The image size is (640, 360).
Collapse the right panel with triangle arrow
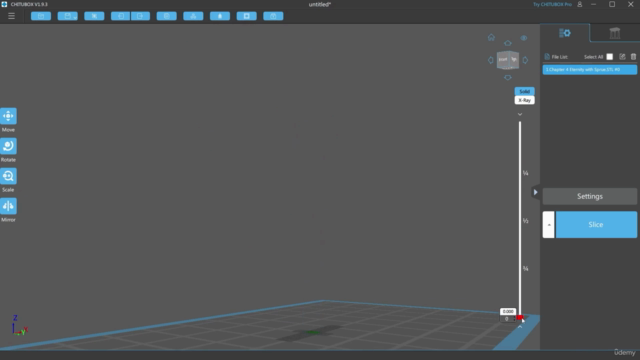click(x=536, y=192)
